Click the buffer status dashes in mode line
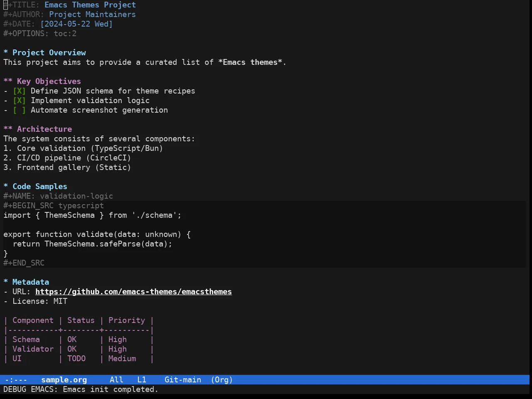Screen dimensions: 532x399 [x=16, y=380]
